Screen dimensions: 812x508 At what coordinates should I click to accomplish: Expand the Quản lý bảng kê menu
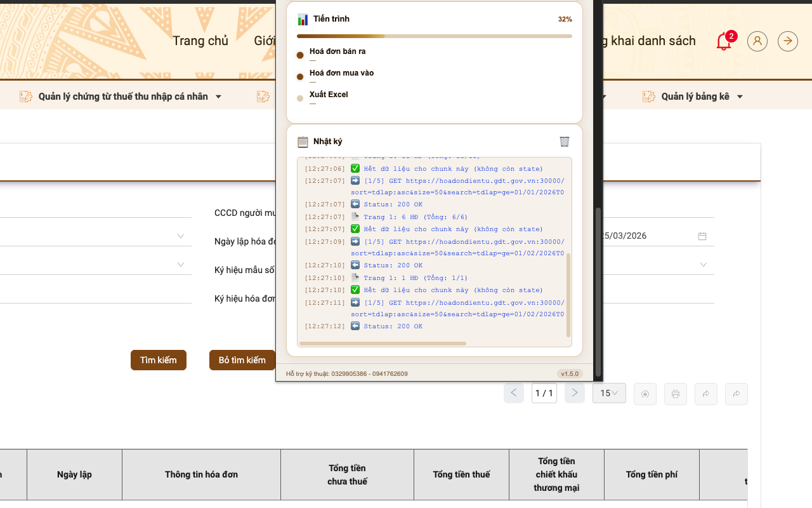[x=693, y=97]
